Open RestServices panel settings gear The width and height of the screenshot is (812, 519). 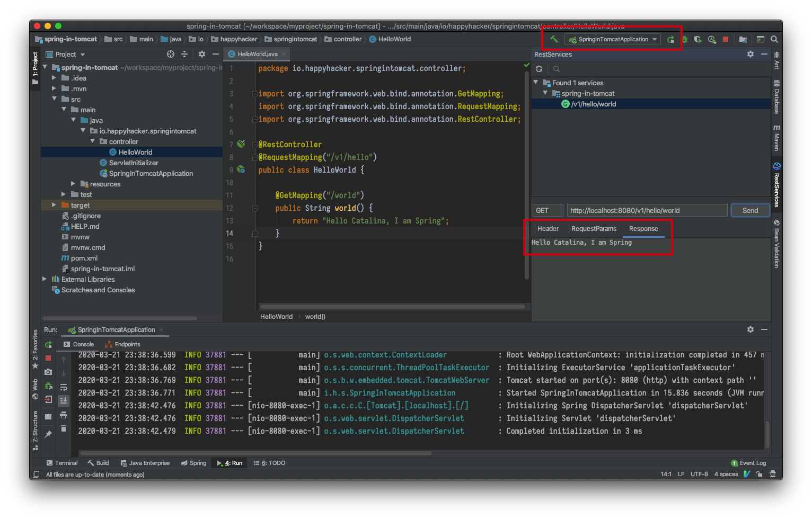[751, 54]
